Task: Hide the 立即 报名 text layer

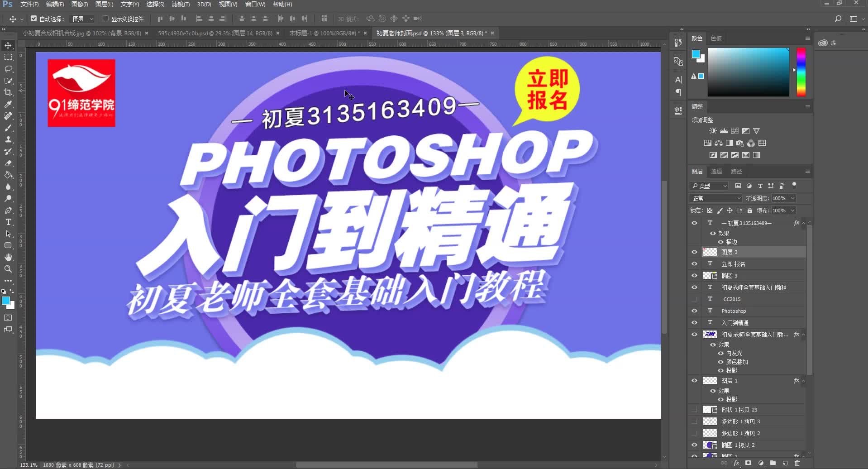Action: click(695, 263)
